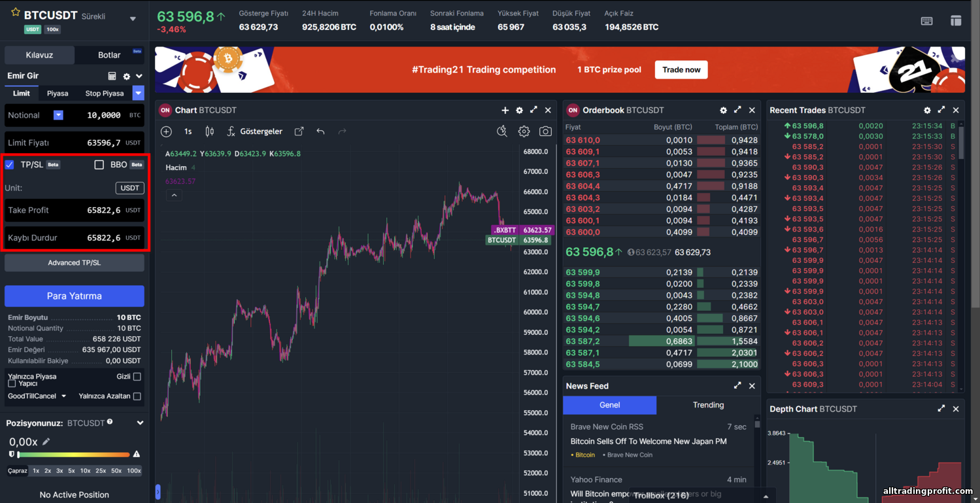
Task: Edit the Limit Fiyatı price field
Action: tap(75, 143)
